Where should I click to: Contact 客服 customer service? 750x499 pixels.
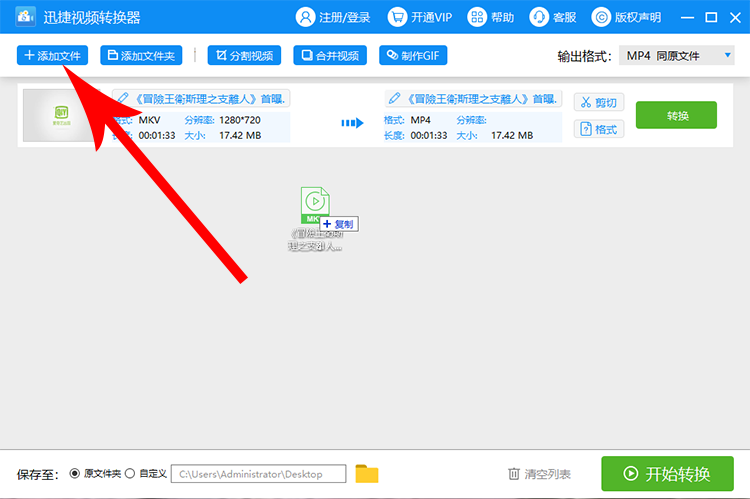click(552, 18)
